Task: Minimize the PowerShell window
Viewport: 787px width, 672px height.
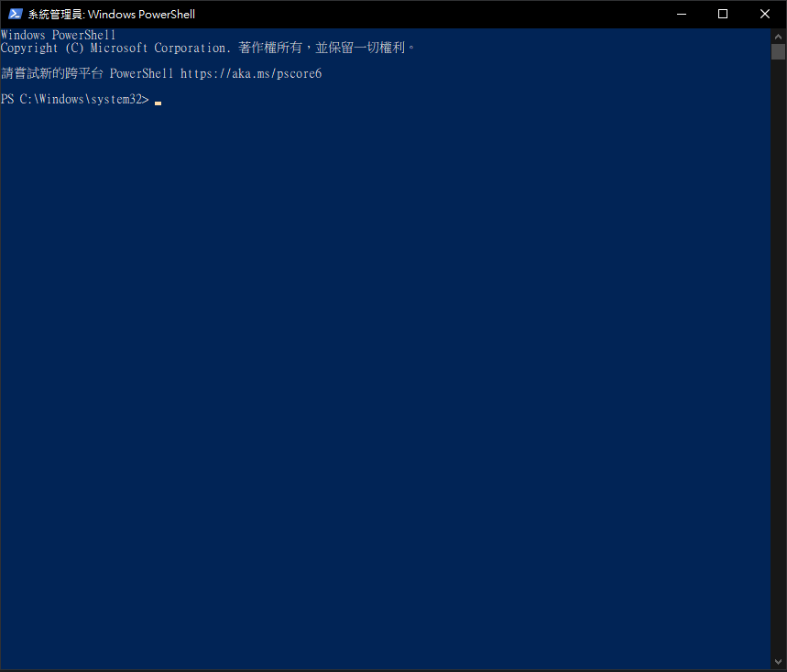Action: [681, 14]
